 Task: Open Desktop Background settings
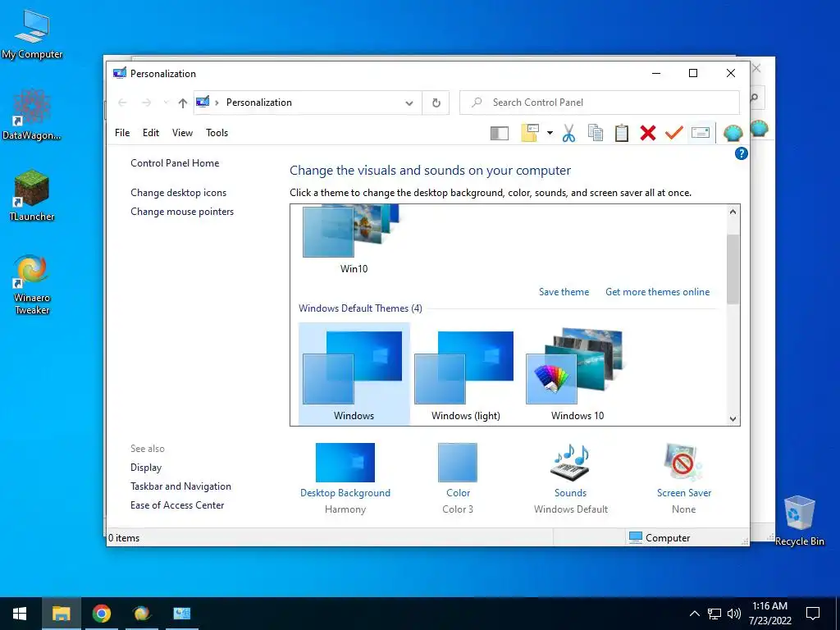coord(345,478)
